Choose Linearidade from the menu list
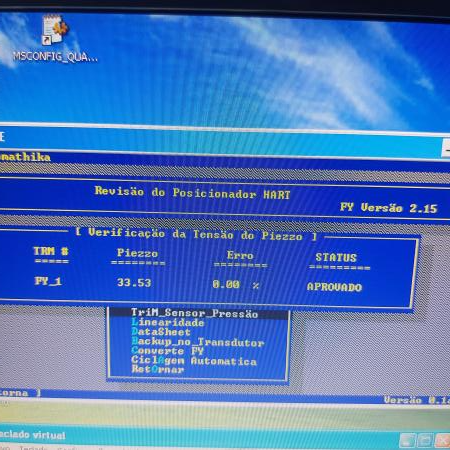This screenshot has height=450, width=450. point(168,322)
